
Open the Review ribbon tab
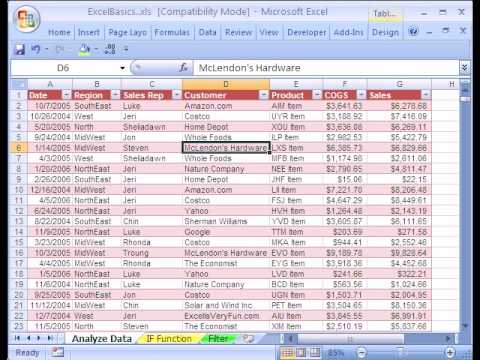[238, 32]
